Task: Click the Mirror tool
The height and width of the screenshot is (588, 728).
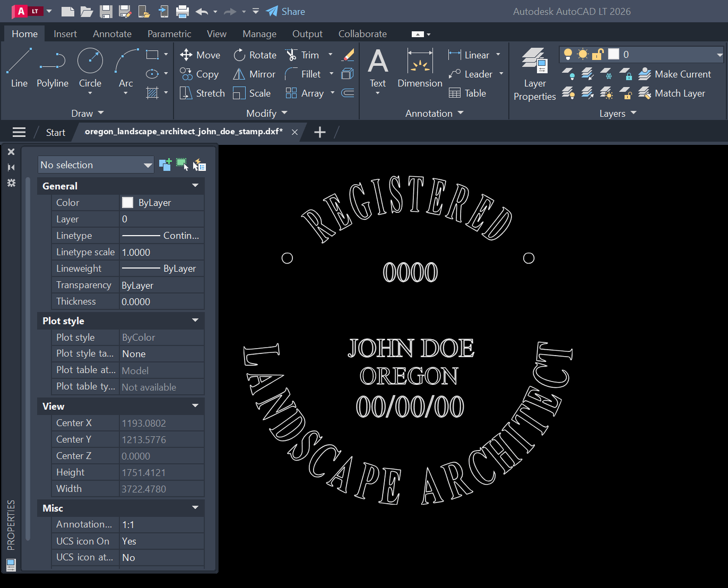Action: tap(255, 74)
